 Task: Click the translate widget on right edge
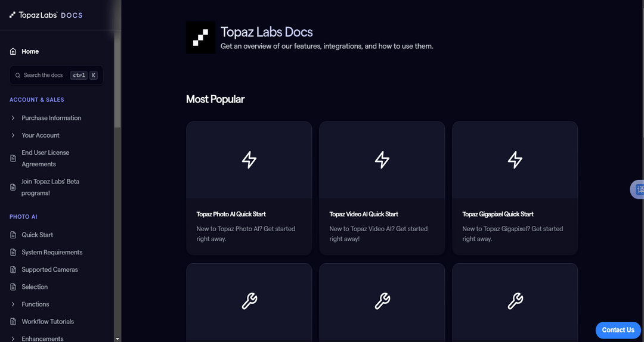tap(638, 189)
